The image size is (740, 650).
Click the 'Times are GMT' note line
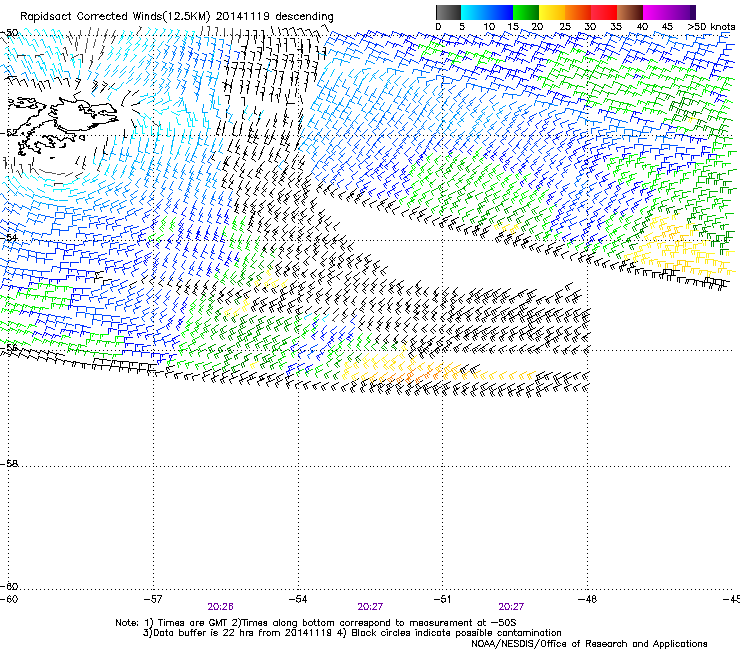(x=316, y=623)
